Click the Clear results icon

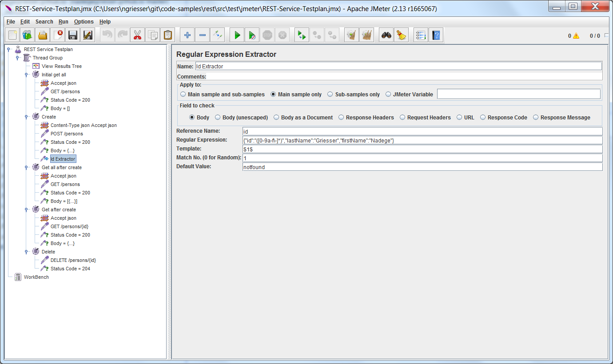[x=352, y=35]
